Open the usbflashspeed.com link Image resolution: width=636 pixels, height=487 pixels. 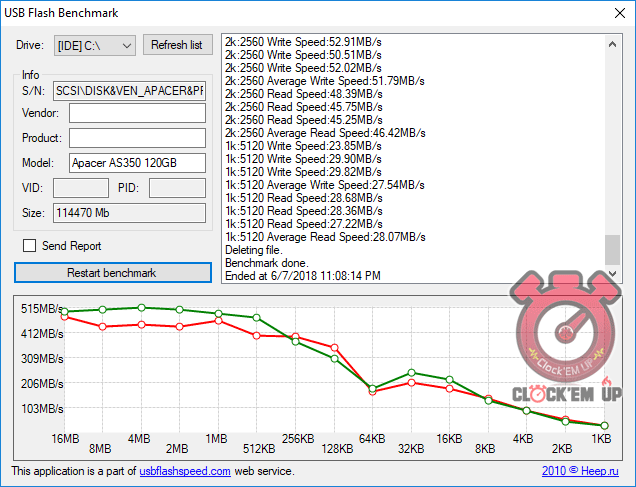tap(185, 471)
